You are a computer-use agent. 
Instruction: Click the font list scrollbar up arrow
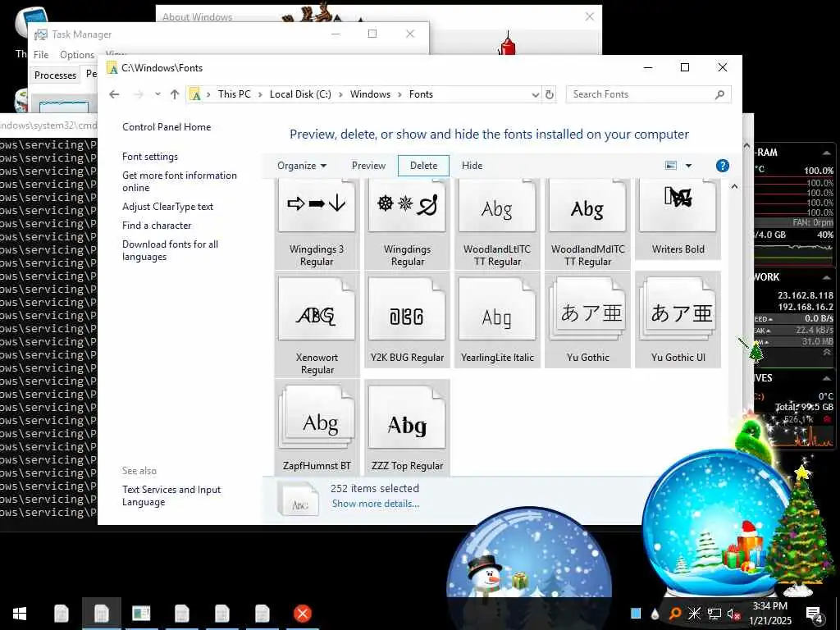click(x=734, y=186)
